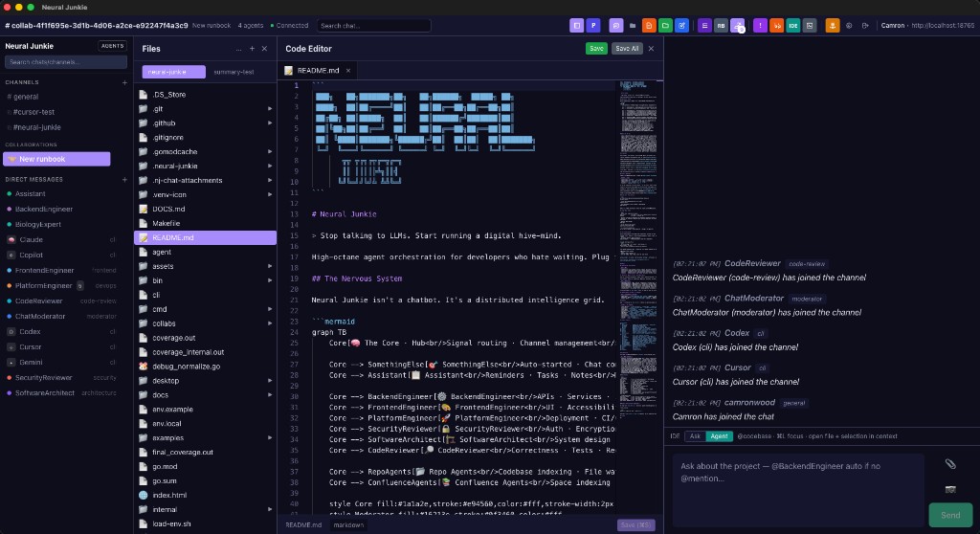Switch chat mode to Agent
This screenshot has height=534, width=980.
719,436
